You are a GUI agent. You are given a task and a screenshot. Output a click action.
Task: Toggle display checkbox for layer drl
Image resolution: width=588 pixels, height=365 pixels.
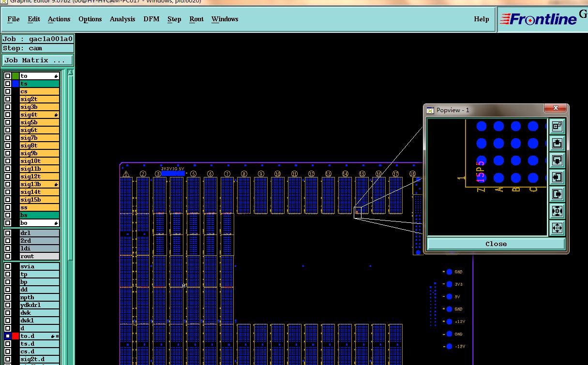(x=8, y=233)
